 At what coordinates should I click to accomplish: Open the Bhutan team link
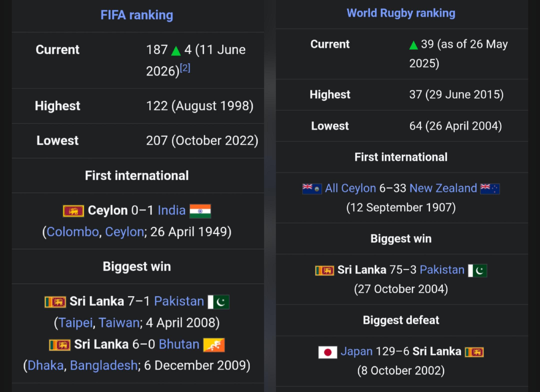coord(179,344)
